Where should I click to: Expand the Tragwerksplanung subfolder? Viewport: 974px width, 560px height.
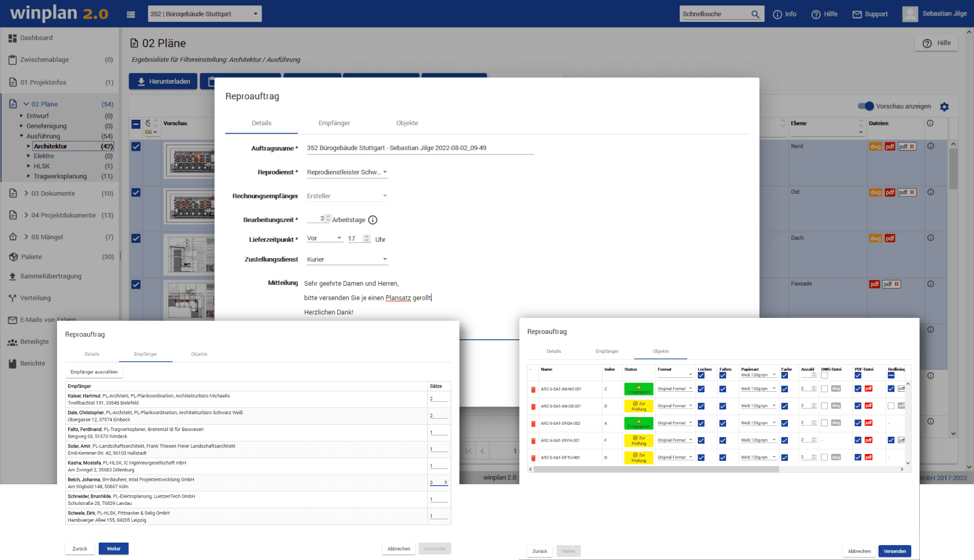tap(29, 176)
